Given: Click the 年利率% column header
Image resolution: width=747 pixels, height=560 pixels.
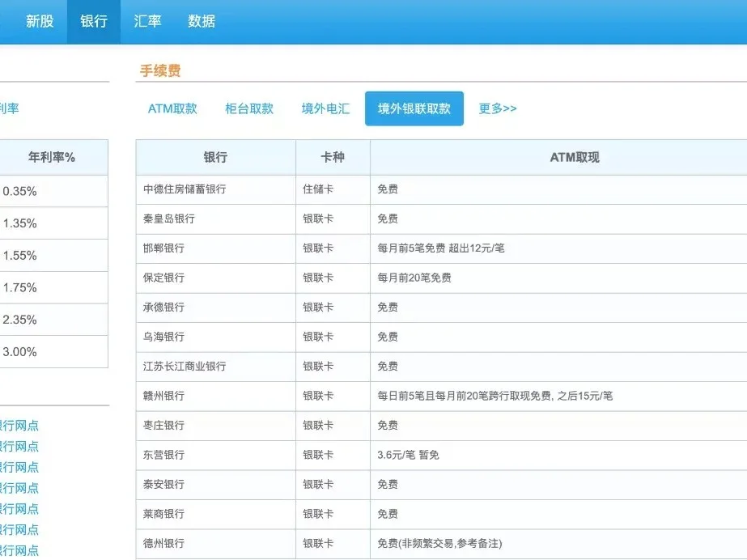Looking at the screenshot, I should point(52,157).
